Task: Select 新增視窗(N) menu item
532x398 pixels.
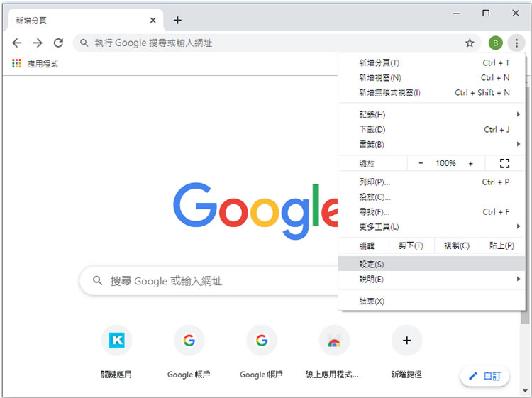Action: click(x=431, y=78)
